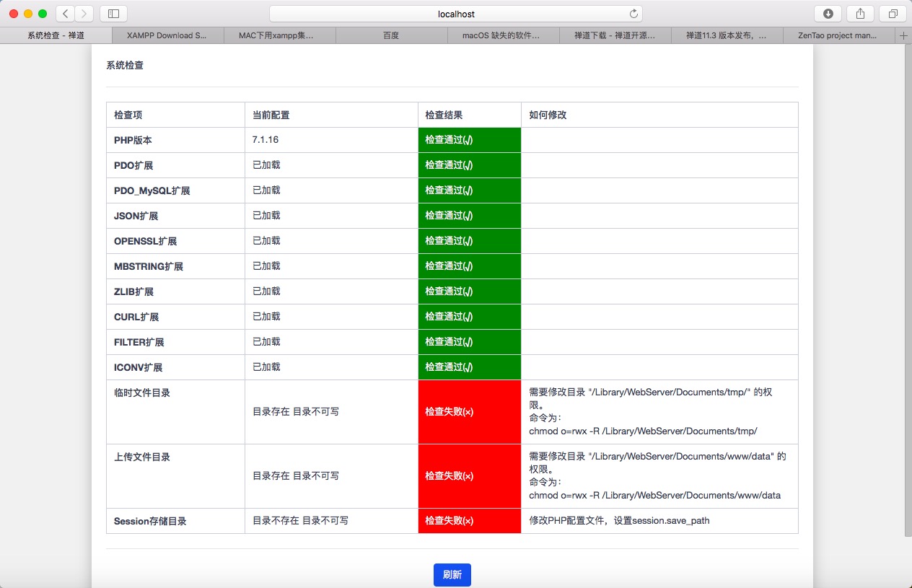Go back with Safari back arrow
The width and height of the screenshot is (912, 588).
coord(65,14)
